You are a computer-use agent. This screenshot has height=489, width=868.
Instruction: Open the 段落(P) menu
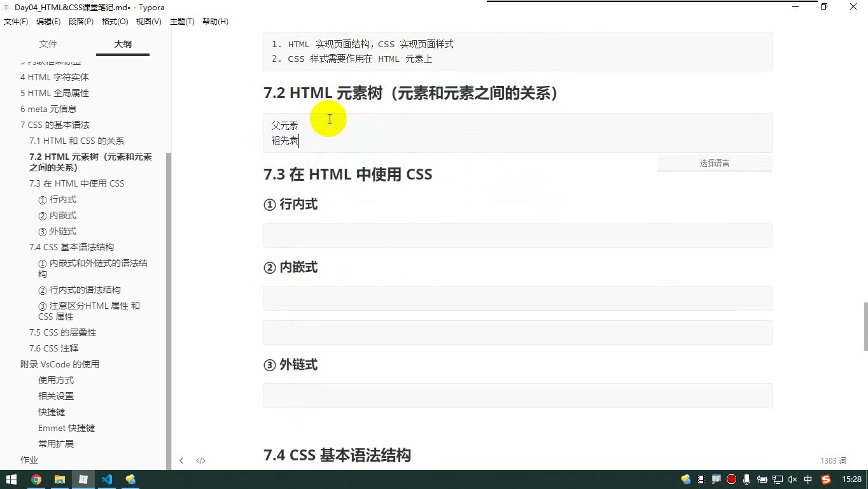(81, 22)
